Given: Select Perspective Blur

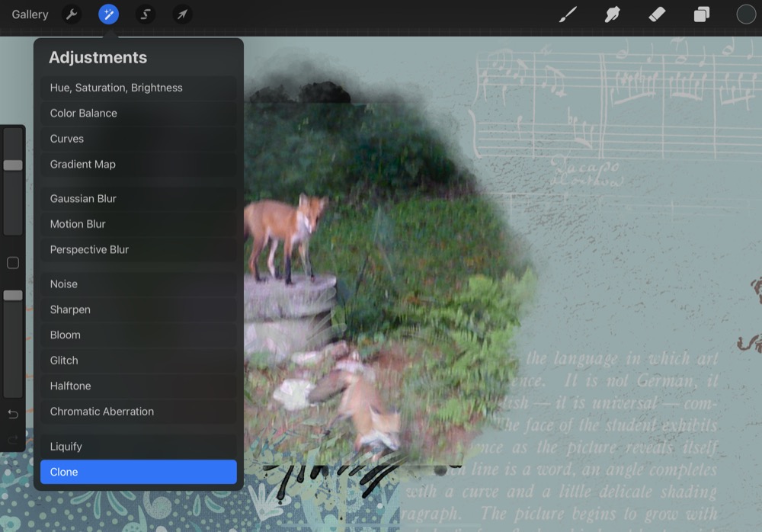Looking at the screenshot, I should coord(139,249).
